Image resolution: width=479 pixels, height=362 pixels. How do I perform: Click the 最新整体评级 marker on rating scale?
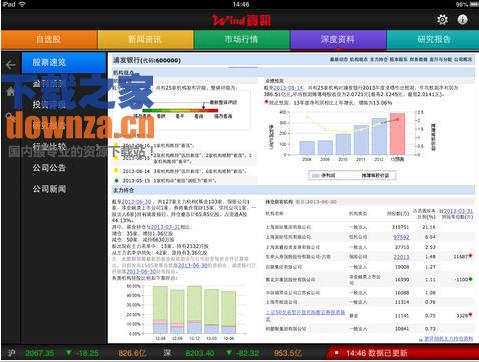203,107
